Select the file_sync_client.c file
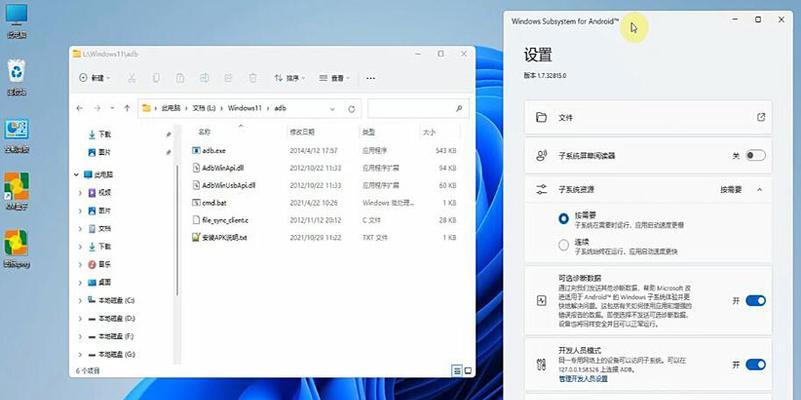The height and width of the screenshot is (400, 801). (225, 220)
